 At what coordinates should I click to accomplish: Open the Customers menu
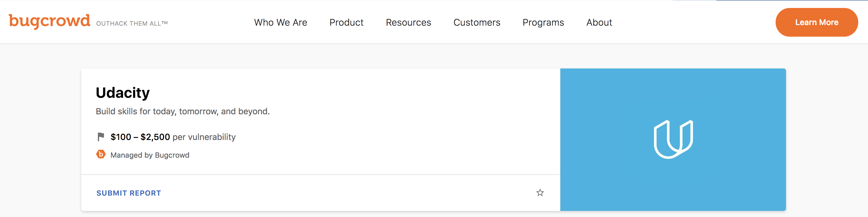tap(477, 23)
